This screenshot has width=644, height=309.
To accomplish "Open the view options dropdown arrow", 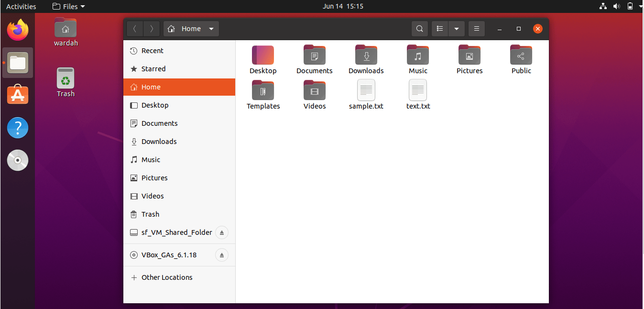I will click(456, 29).
